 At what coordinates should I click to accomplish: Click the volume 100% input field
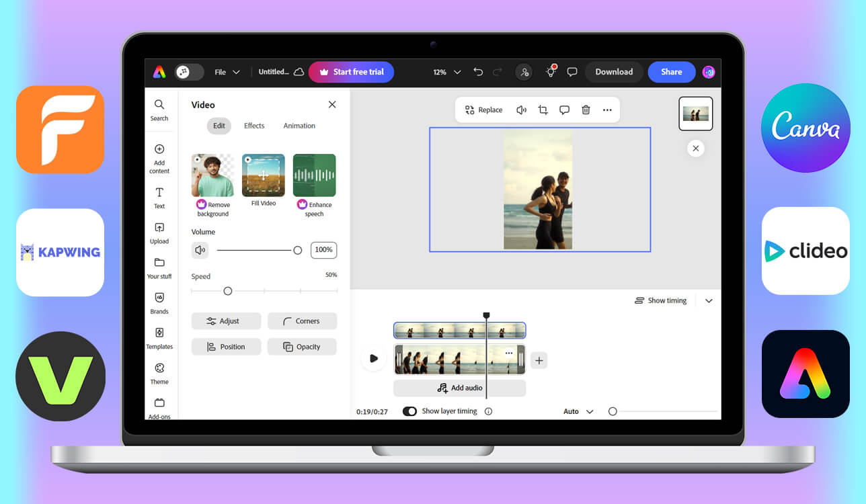tap(323, 250)
